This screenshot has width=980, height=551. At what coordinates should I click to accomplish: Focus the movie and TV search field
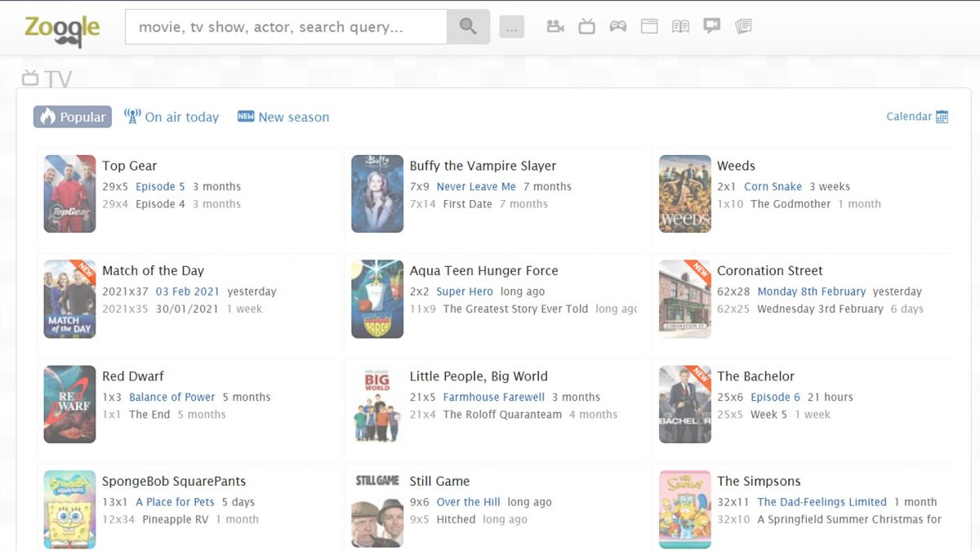pos(286,27)
